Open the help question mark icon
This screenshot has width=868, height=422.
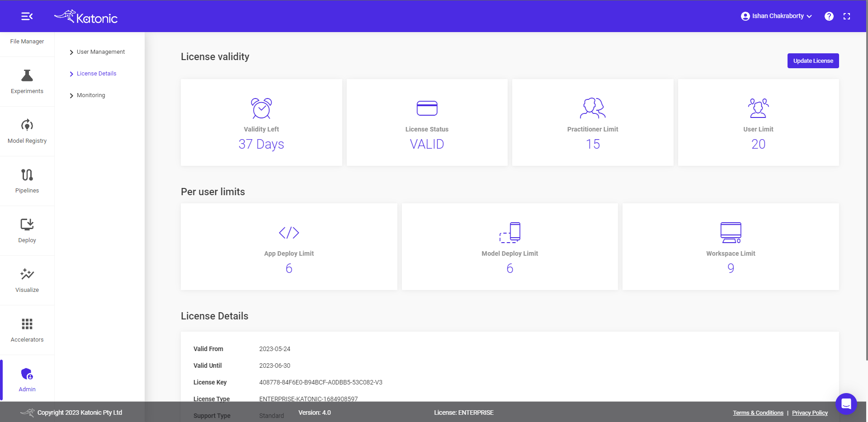pos(829,16)
